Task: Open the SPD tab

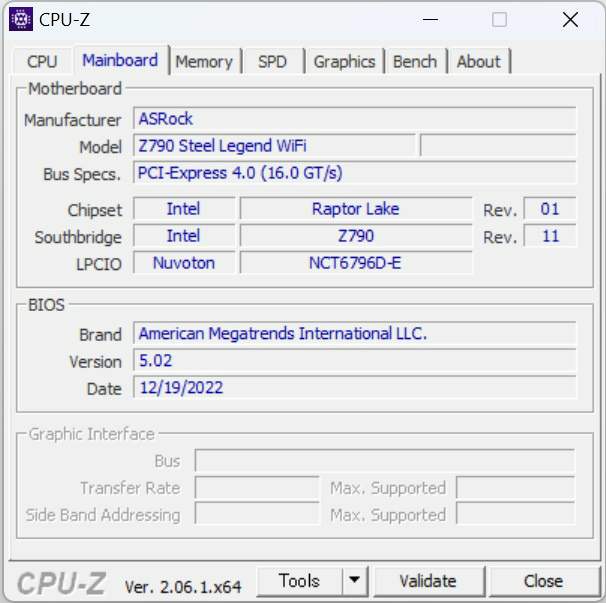Action: [x=272, y=61]
